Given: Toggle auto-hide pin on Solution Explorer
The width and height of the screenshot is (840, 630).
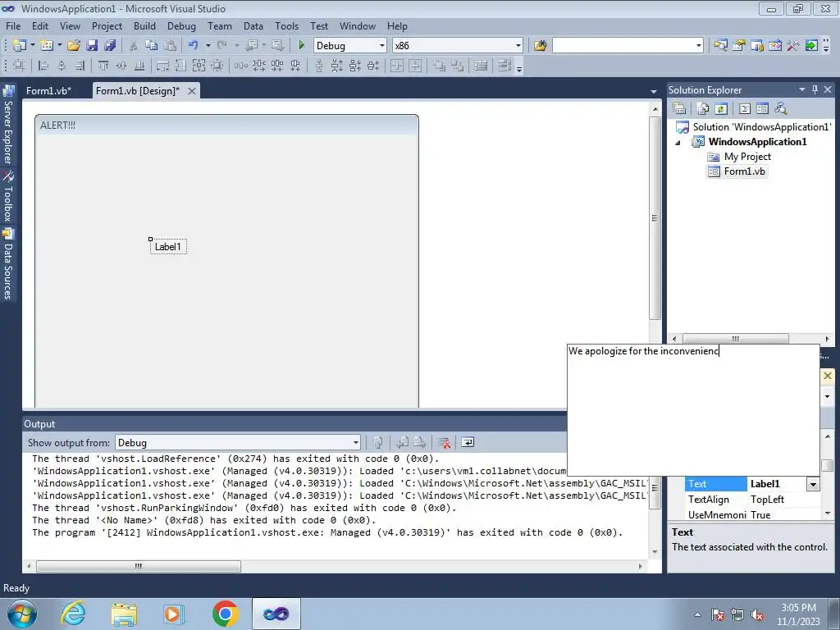Looking at the screenshot, I should 815,90.
